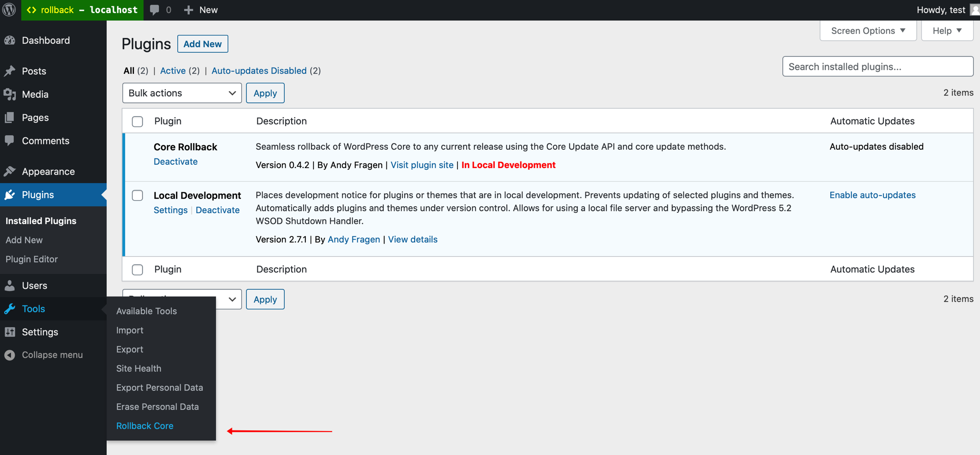Click View details for Local Development
Screen dimensions: 980x455
[412, 240]
